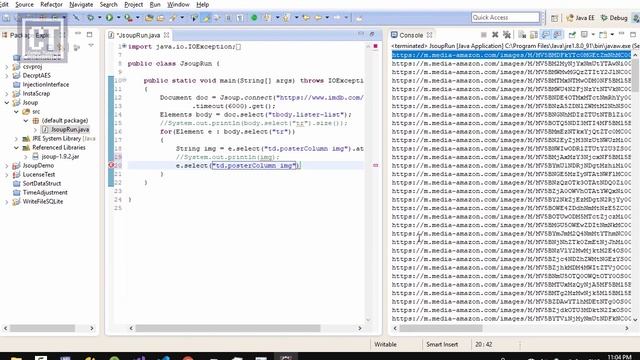The image size is (640, 360).
Task: Collapse the Jsoup project node
Action: click(7, 102)
